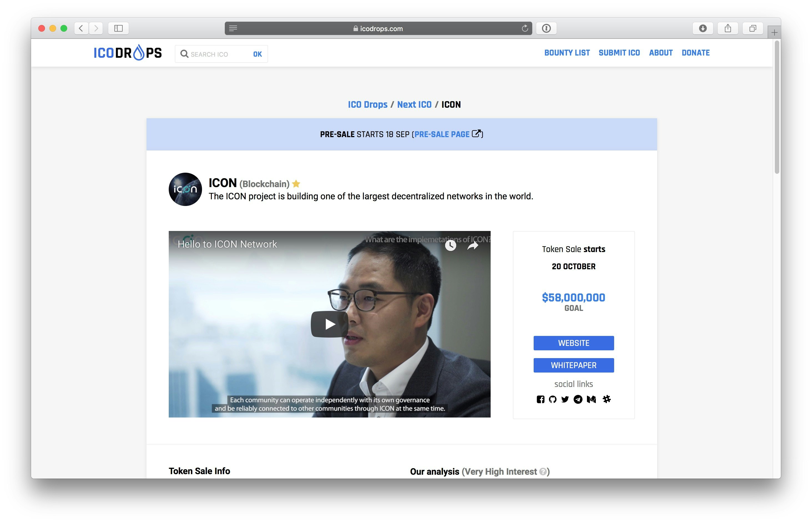Click the ICON project description sentence
The width and height of the screenshot is (812, 523).
tap(371, 196)
